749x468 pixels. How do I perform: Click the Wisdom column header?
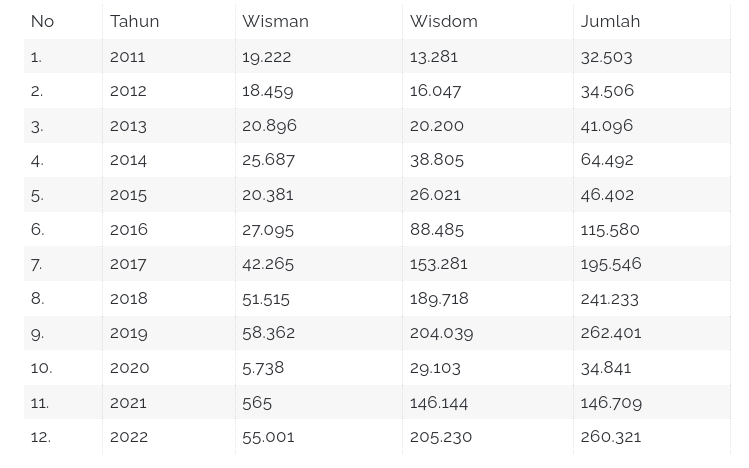[x=444, y=21]
